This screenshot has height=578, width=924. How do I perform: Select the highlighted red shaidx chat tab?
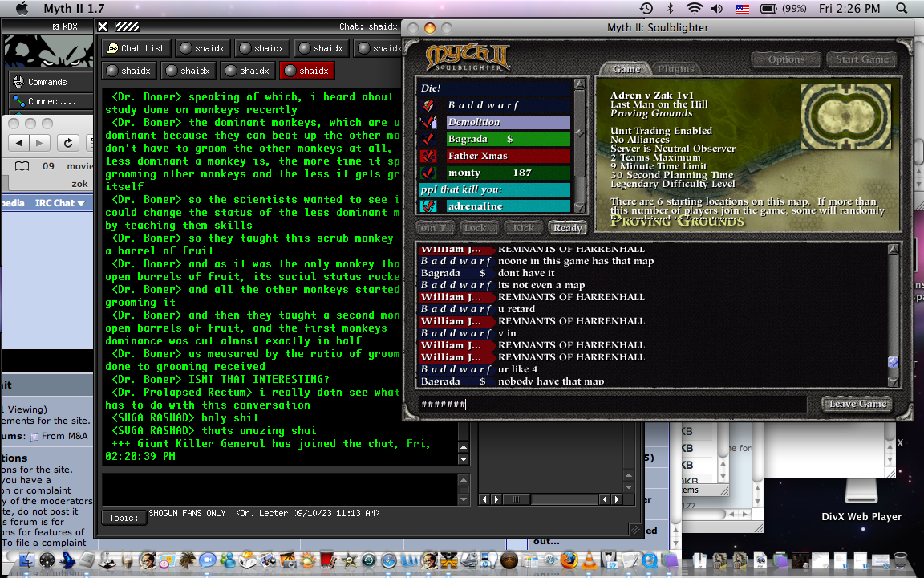(x=307, y=71)
